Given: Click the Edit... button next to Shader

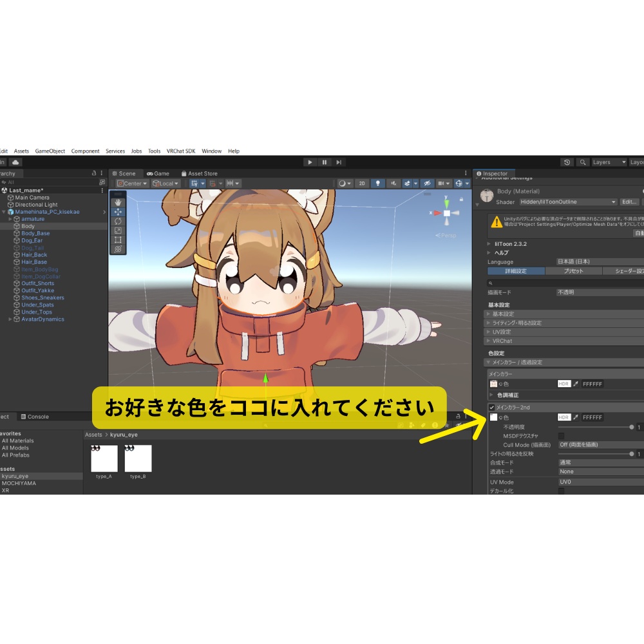Looking at the screenshot, I should tap(629, 202).
